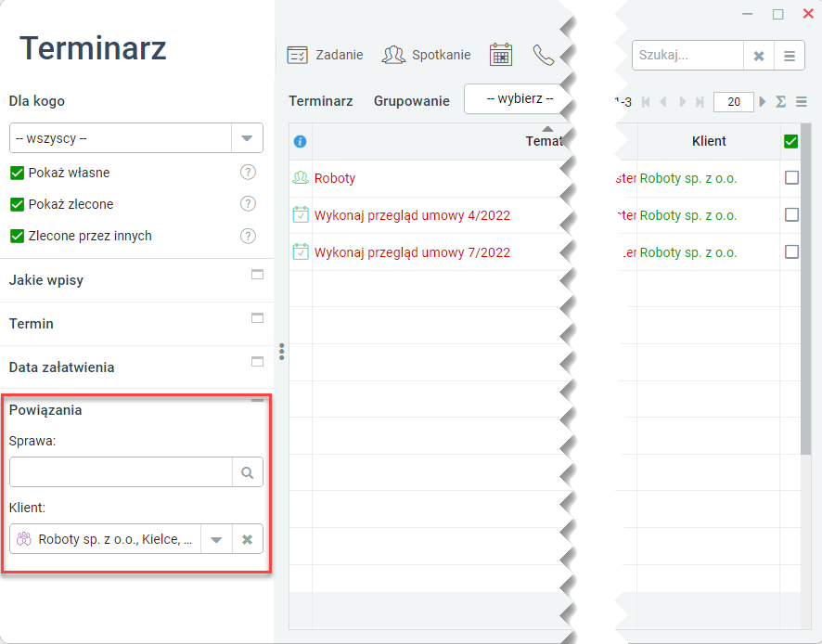Expand the Jakie wpisy section
This screenshot has width=822, height=644.
(x=257, y=275)
